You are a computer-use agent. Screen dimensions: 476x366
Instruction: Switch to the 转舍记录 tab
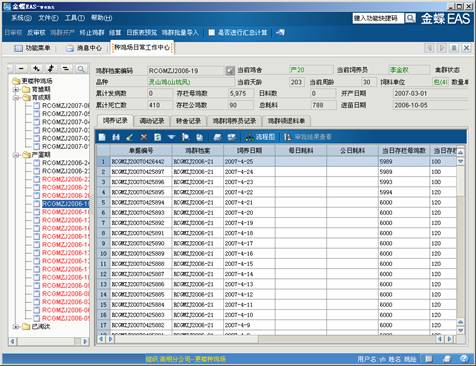(x=188, y=121)
